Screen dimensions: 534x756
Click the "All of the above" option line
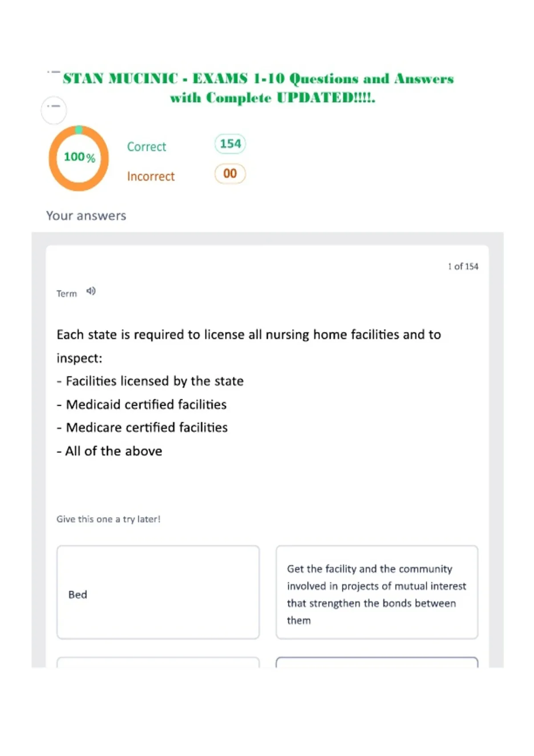[109, 451]
